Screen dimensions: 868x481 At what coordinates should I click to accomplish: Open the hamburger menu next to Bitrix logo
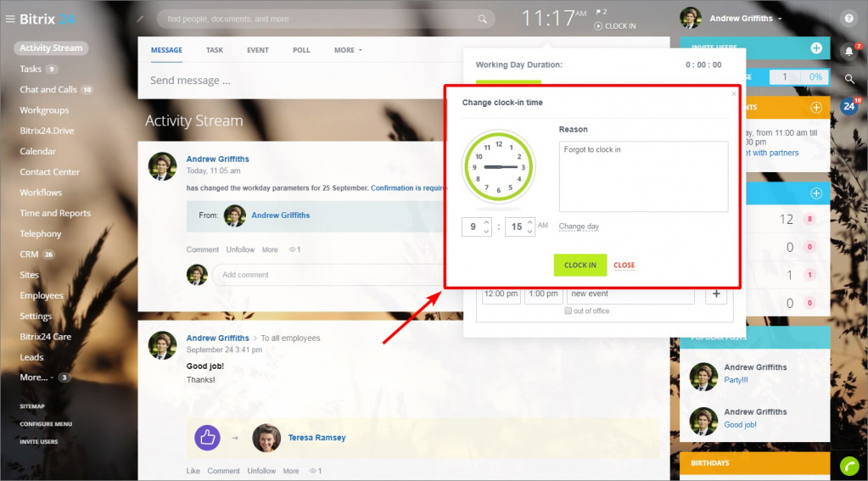(x=10, y=19)
